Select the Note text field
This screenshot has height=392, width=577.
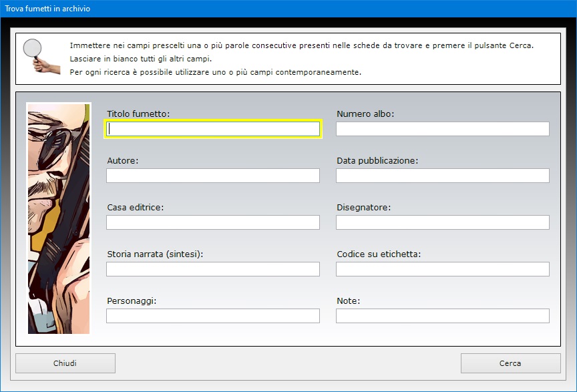point(443,316)
